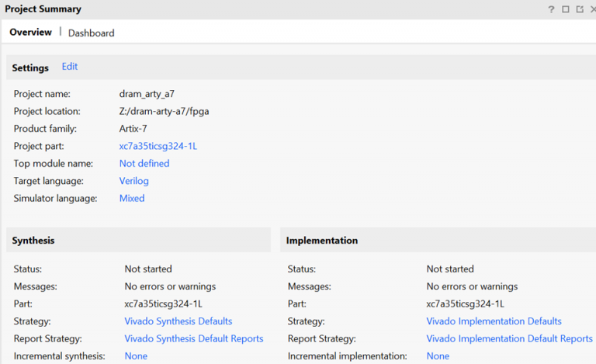
Task: Open the xc7a35ticsg324-1L project part link
Action: (x=158, y=146)
